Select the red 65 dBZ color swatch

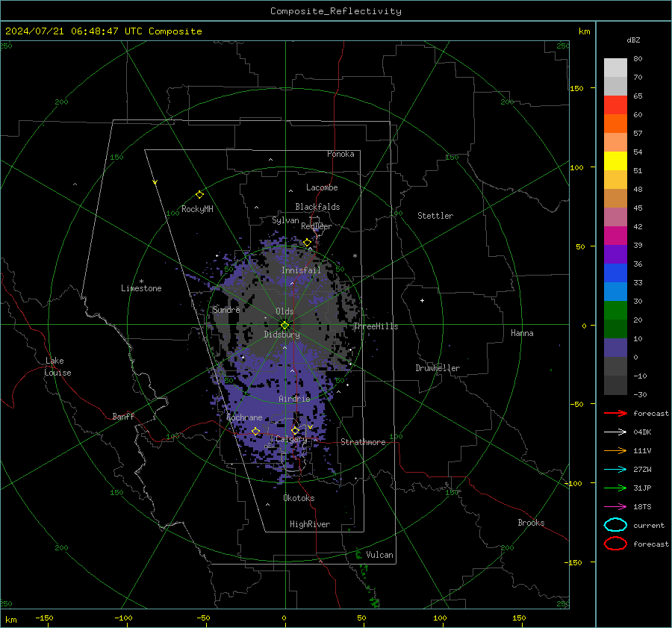(x=615, y=105)
